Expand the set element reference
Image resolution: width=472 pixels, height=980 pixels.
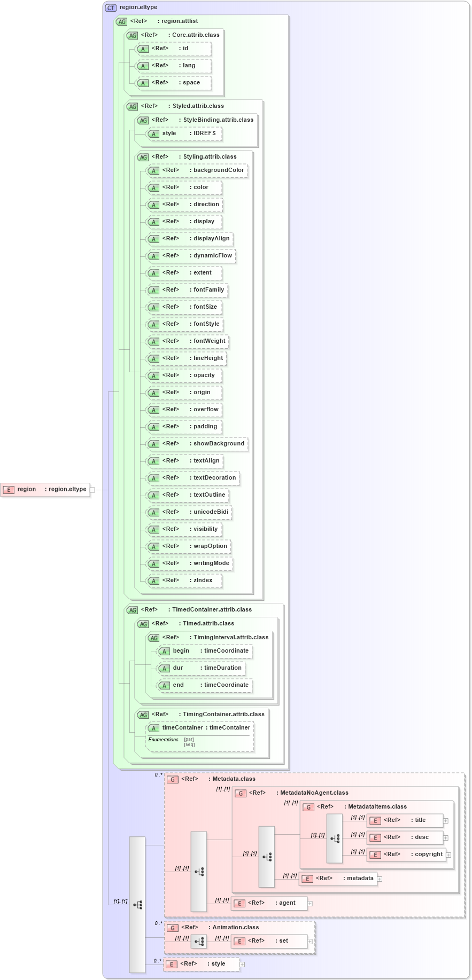(310, 942)
